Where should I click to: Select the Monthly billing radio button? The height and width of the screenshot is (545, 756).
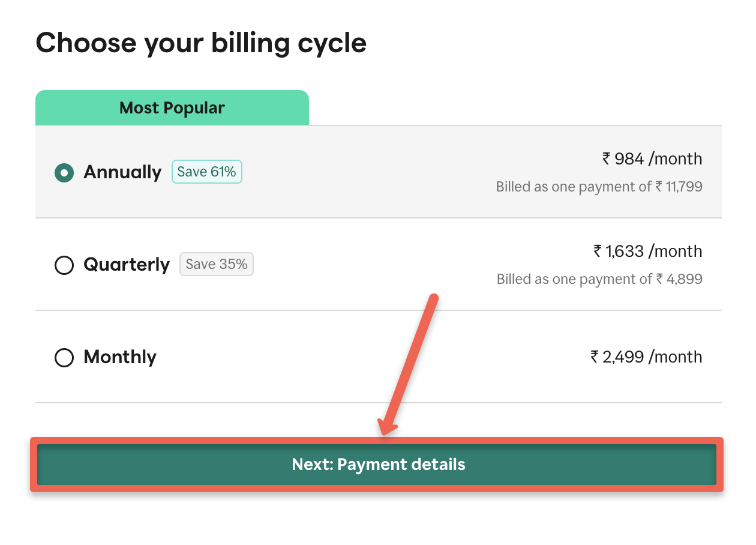click(x=64, y=358)
